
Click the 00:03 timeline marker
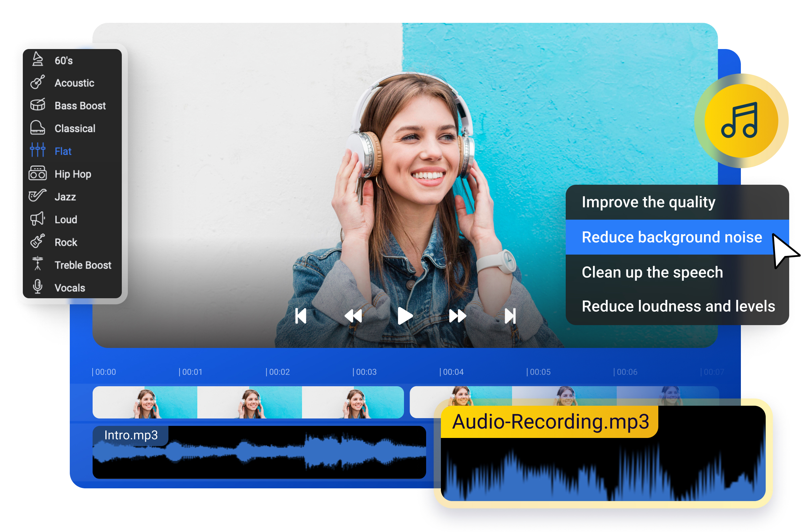[366, 372]
